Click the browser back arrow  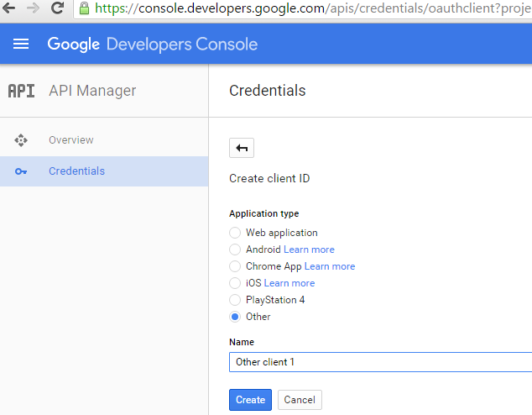tap(9, 8)
